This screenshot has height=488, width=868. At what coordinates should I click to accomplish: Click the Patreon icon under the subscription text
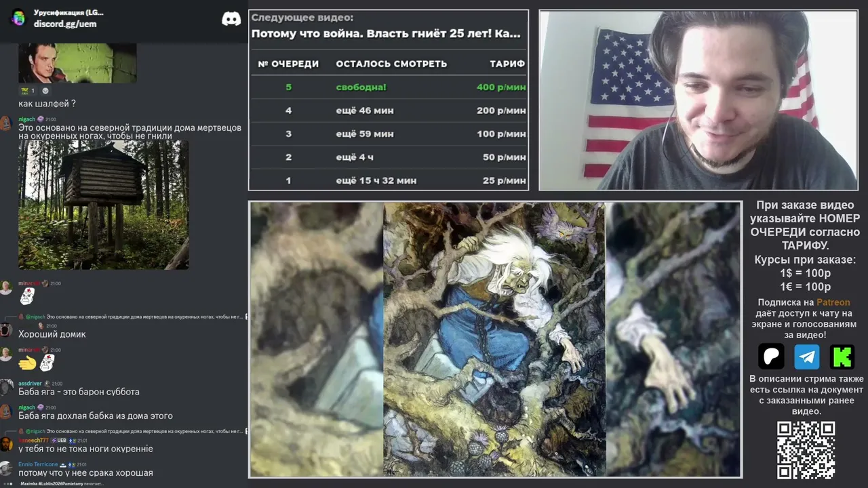[x=771, y=357]
